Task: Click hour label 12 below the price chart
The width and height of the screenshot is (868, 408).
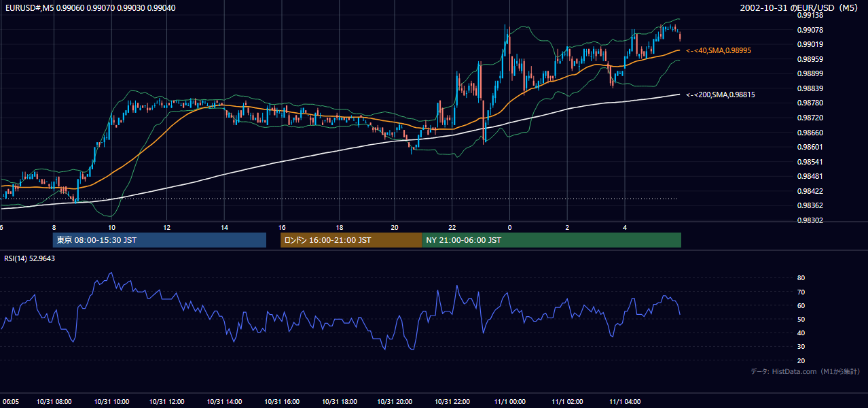Action: click(167, 227)
